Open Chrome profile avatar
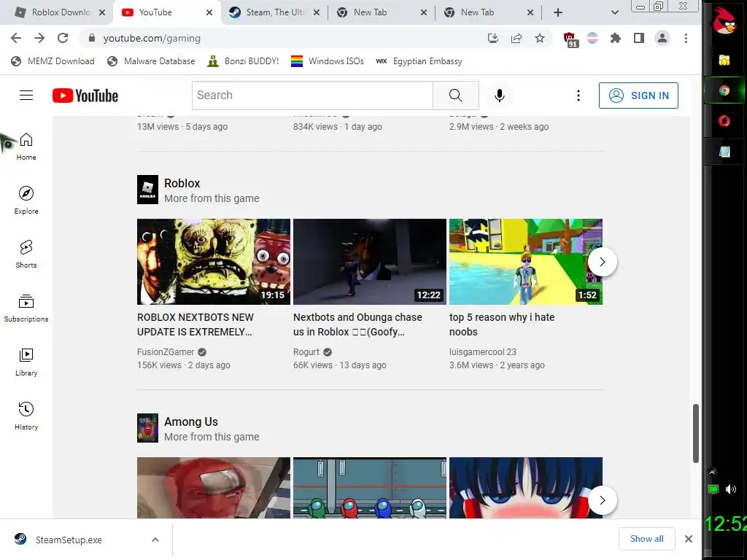 point(662,38)
